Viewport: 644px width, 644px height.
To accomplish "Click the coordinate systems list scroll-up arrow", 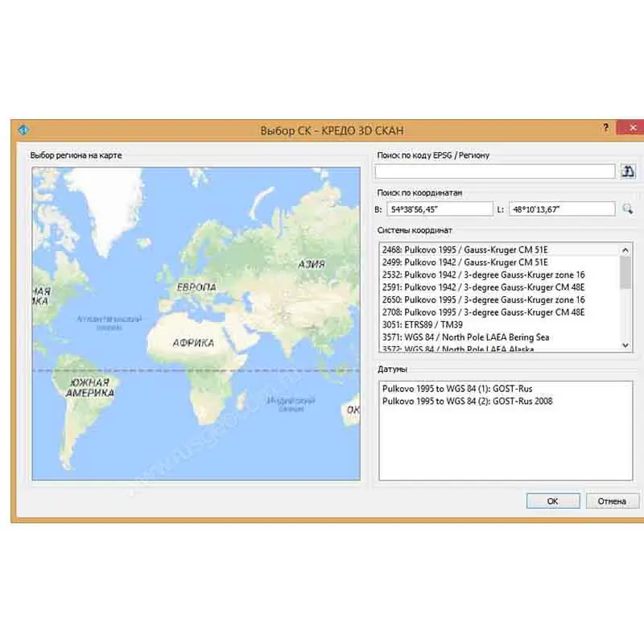I will (x=625, y=250).
